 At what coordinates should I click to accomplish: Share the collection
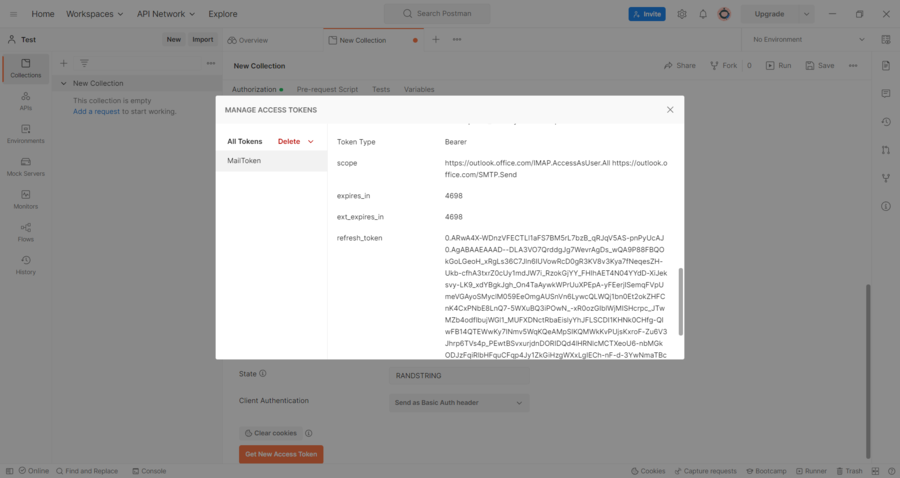pos(680,65)
